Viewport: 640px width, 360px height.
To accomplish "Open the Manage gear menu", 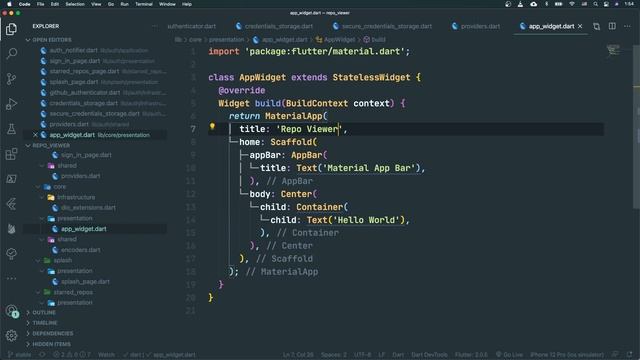I will pyautogui.click(x=11, y=336).
